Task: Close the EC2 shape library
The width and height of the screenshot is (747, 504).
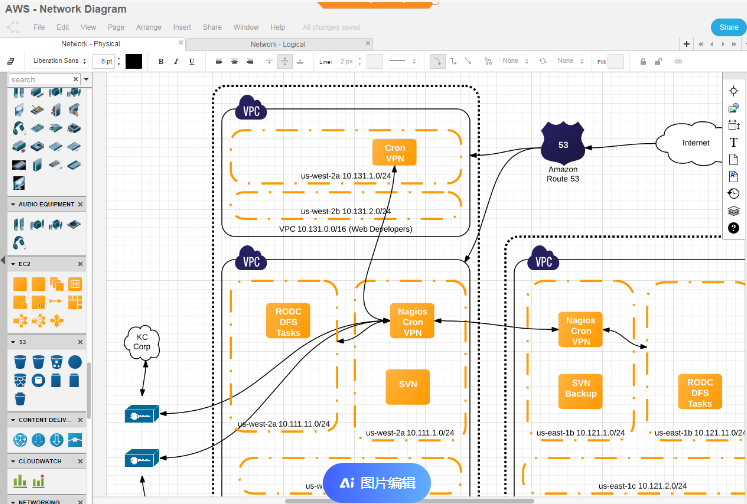Action: 80,263
